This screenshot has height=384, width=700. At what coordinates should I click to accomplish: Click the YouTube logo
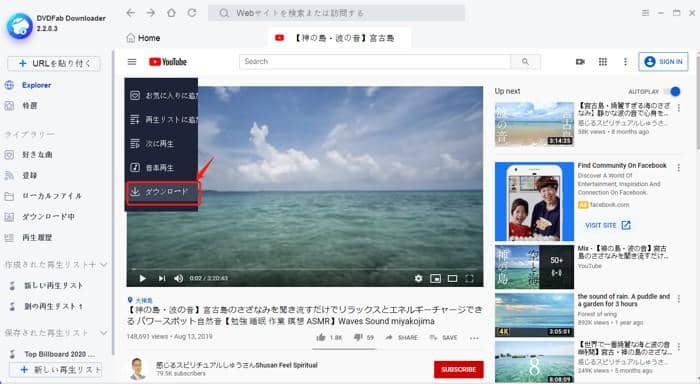[x=168, y=62]
